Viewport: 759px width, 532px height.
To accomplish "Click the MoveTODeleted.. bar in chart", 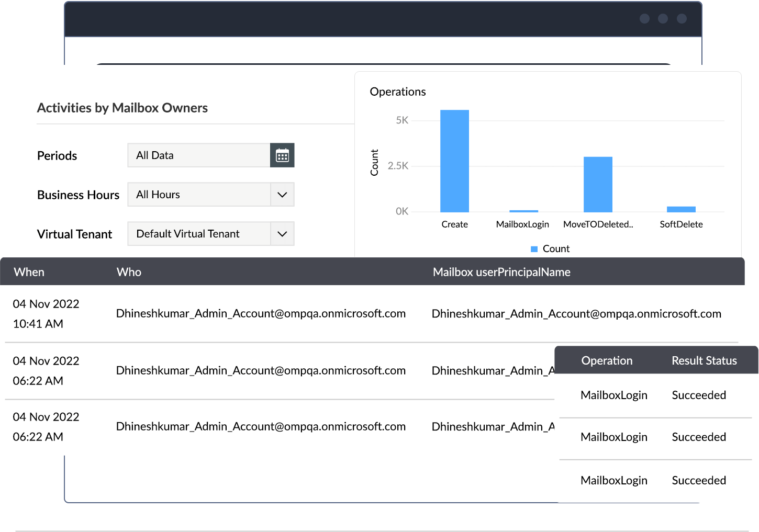I will (x=598, y=185).
